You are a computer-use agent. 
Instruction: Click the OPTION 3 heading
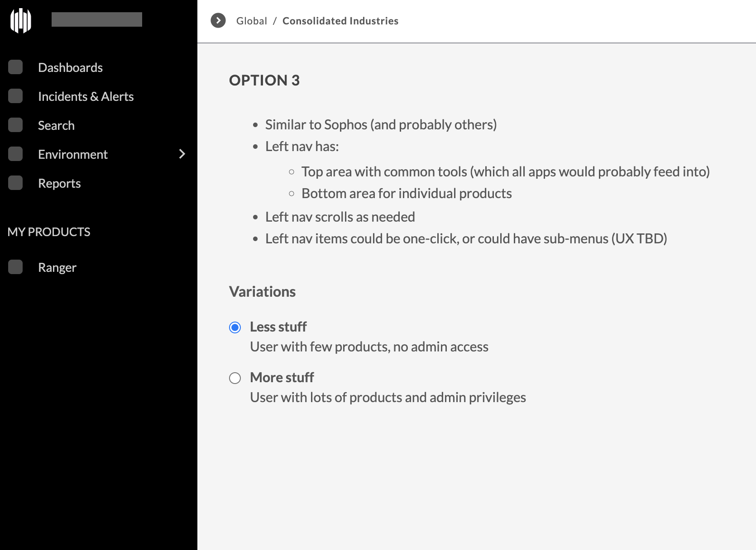pos(264,81)
